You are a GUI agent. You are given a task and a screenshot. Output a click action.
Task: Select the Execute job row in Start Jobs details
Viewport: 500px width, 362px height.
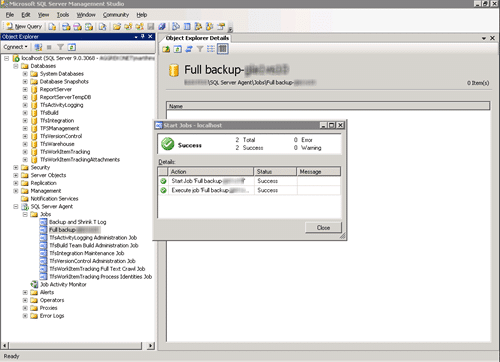[249, 190]
